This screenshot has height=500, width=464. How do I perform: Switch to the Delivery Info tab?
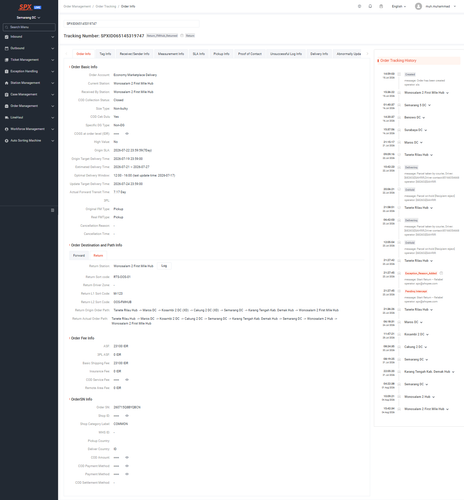click(x=319, y=54)
